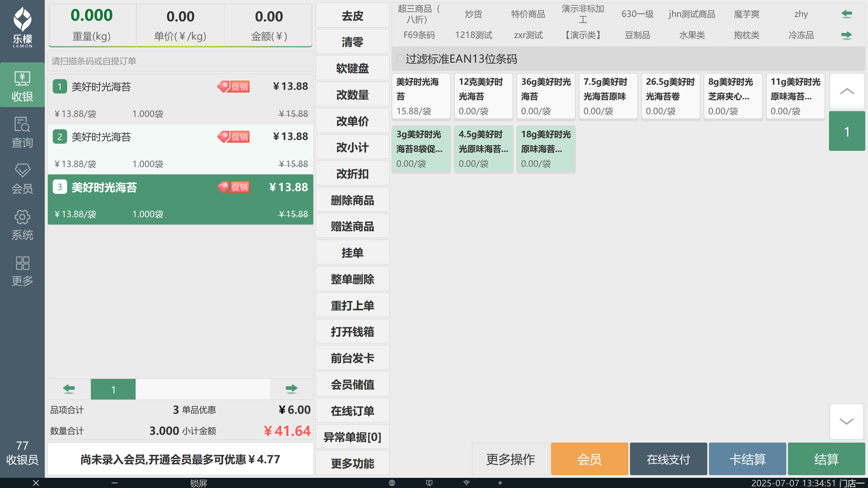Select category 冷冻品
The image size is (868, 488).
801,35
